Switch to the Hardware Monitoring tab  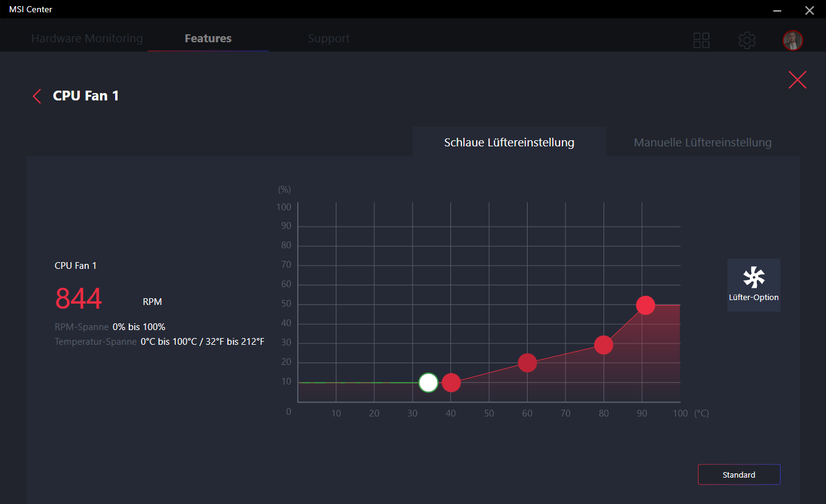(87, 38)
